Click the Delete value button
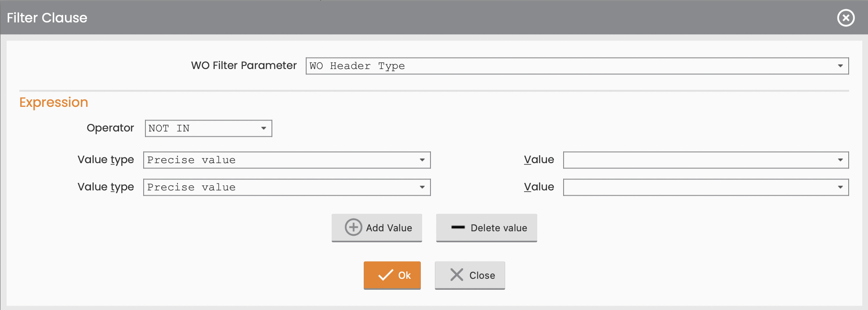The image size is (868, 310). point(487,228)
